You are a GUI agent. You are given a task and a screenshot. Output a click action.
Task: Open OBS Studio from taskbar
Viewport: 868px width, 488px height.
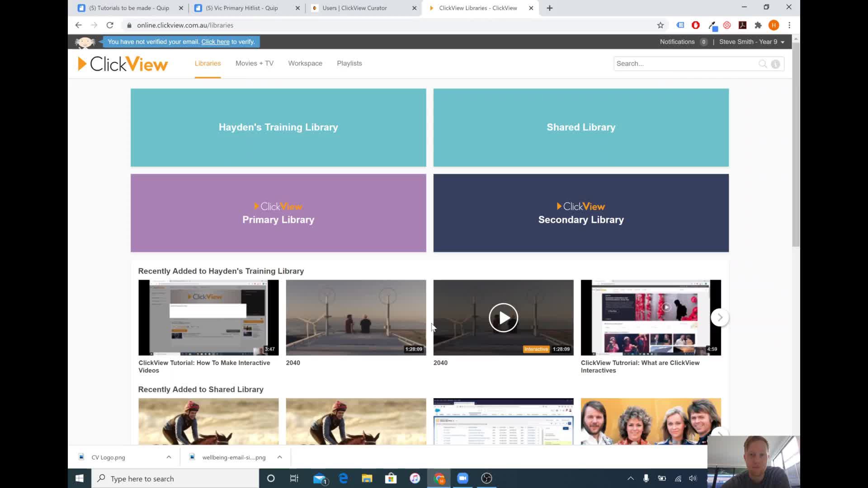click(486, 479)
